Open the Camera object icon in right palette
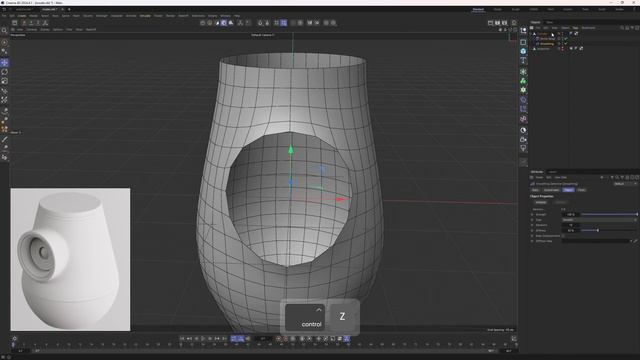This screenshot has width=640, height=360. point(523,139)
